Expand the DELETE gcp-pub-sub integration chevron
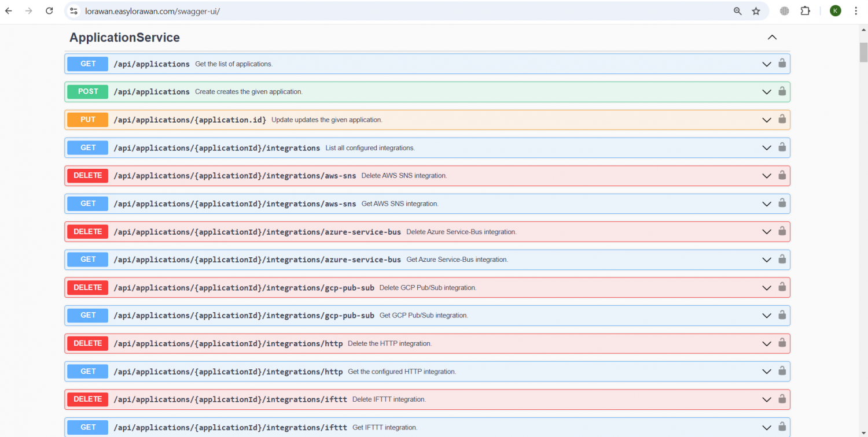This screenshot has height=437, width=868. click(767, 288)
